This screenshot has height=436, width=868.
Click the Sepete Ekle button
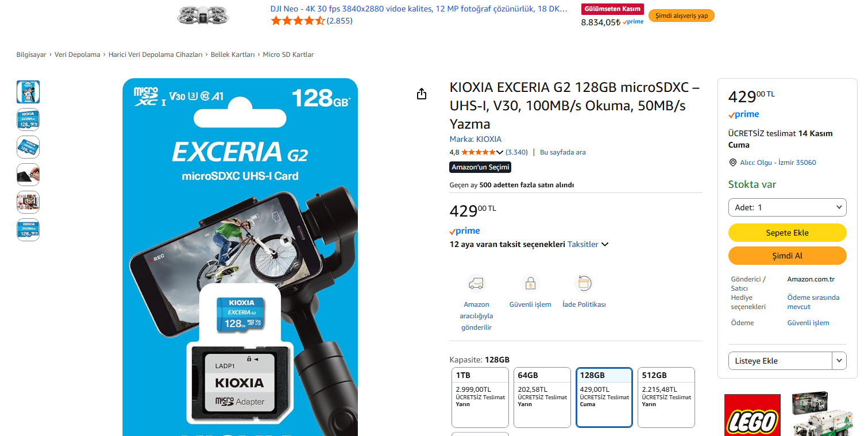pos(788,233)
